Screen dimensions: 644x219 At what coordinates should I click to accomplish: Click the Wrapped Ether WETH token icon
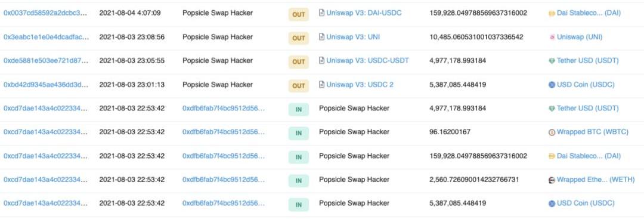point(552,180)
